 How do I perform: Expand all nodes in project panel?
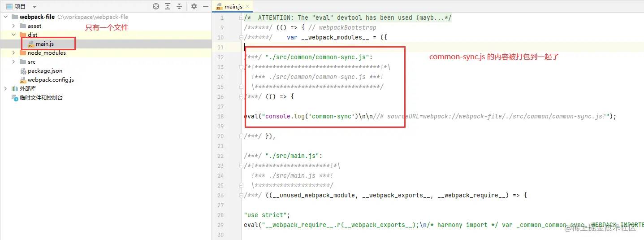pyautogui.click(x=168, y=6)
